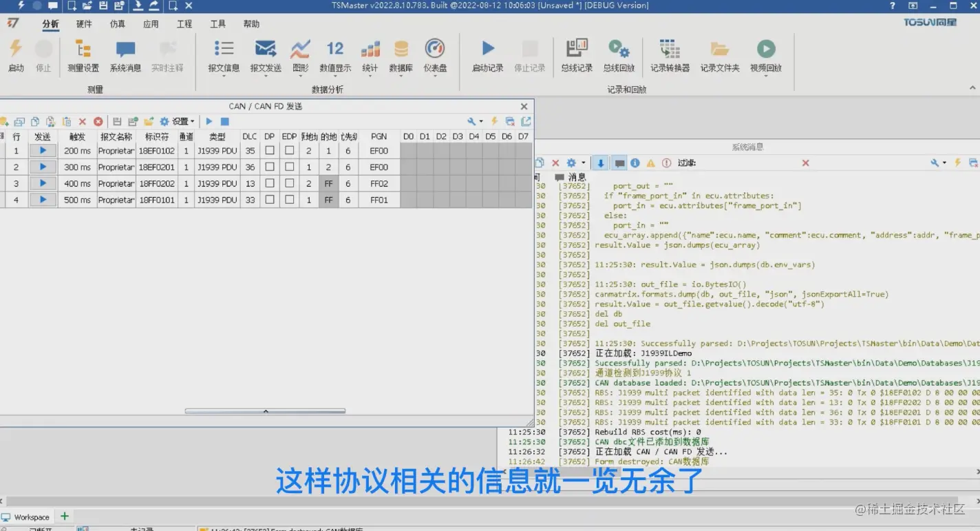Toggle the warning triangle filter in 系统消息
The height and width of the screenshot is (531, 980).
point(650,163)
